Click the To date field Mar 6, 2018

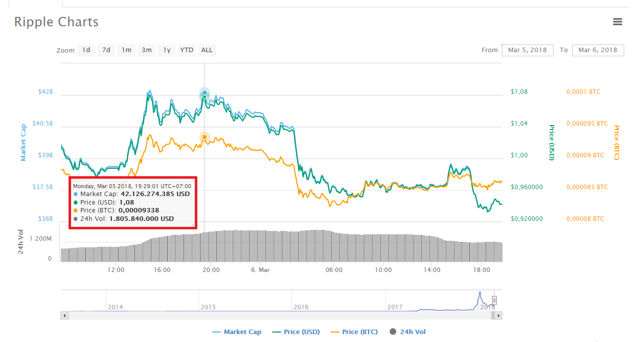[x=598, y=50]
